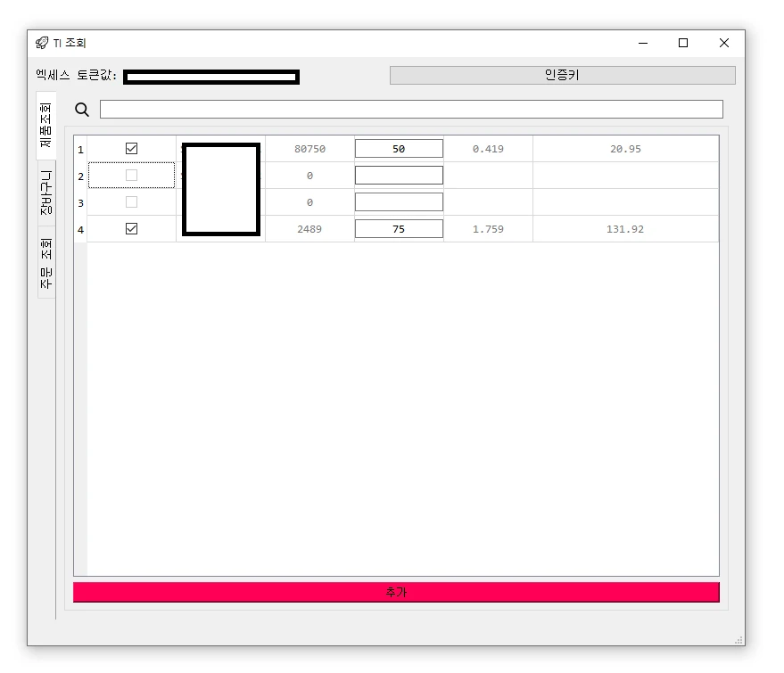Click the unit price 0.419
The width and height of the screenshot is (784, 673).
point(488,149)
